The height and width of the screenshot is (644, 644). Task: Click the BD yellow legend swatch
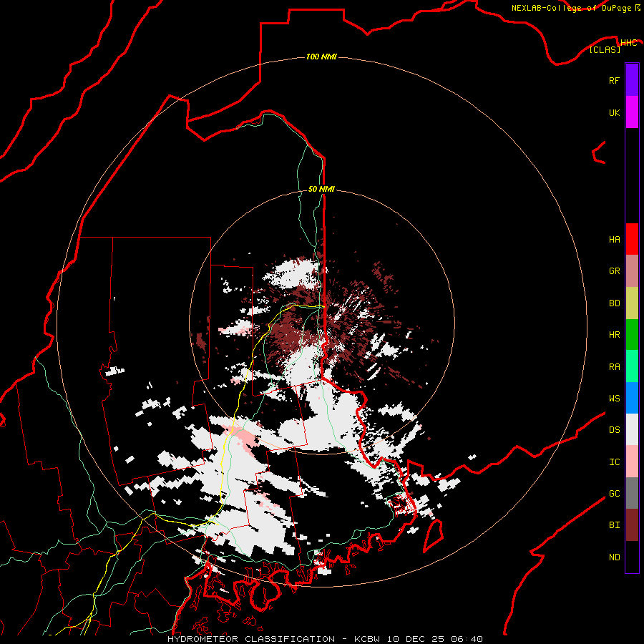[632, 303]
